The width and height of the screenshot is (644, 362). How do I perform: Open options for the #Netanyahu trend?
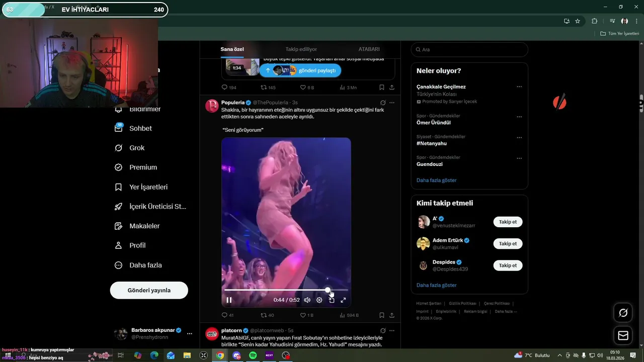pyautogui.click(x=519, y=137)
